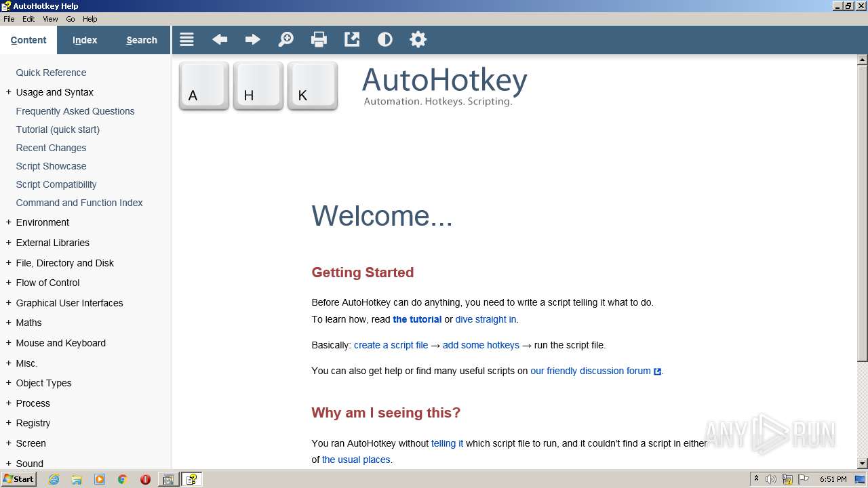Screen dimensions: 868x488
Task: Open Quick Reference in contents
Action: click(51, 73)
